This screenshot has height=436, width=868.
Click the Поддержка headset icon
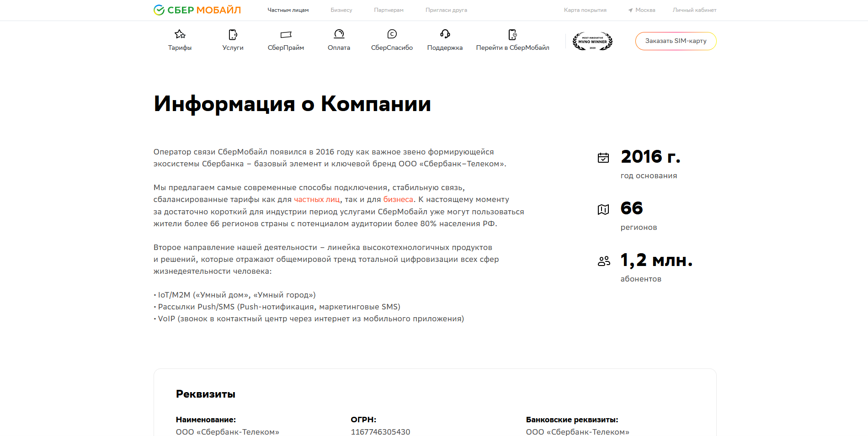click(x=445, y=34)
